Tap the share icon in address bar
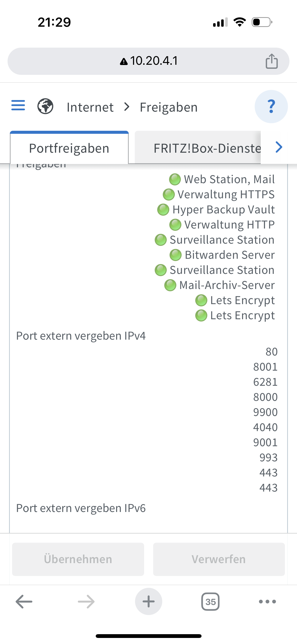This screenshot has height=644, width=297. coord(272,61)
